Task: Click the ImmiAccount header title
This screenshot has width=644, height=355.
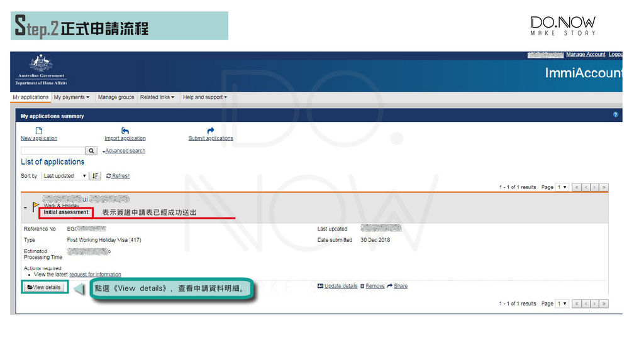Action: click(584, 73)
